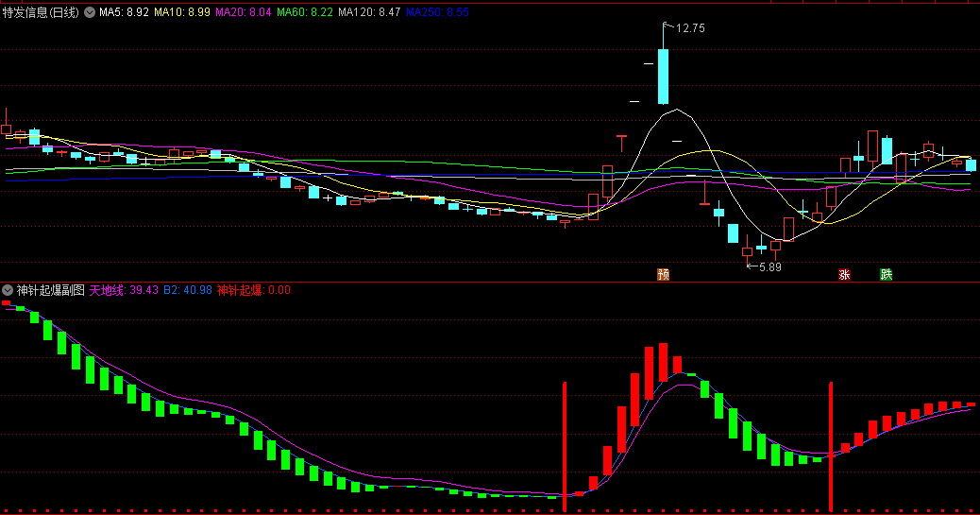Screen dimensions: 980x515
Task: Select the 神针起爆: 0.00 value
Action: pos(253,290)
